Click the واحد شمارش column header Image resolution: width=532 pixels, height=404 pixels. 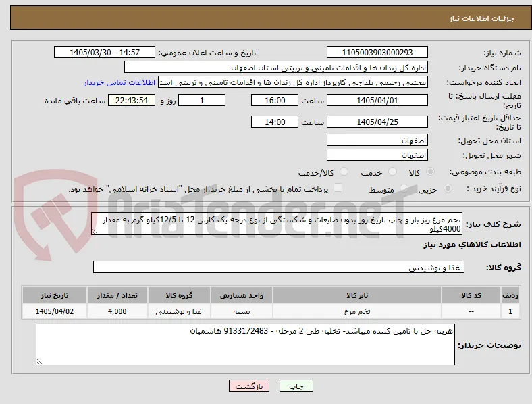[x=242, y=295]
